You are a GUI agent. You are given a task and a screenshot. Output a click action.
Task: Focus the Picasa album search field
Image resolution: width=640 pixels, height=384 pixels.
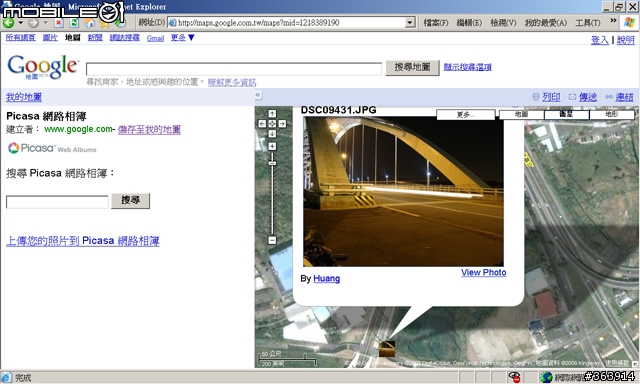57,202
